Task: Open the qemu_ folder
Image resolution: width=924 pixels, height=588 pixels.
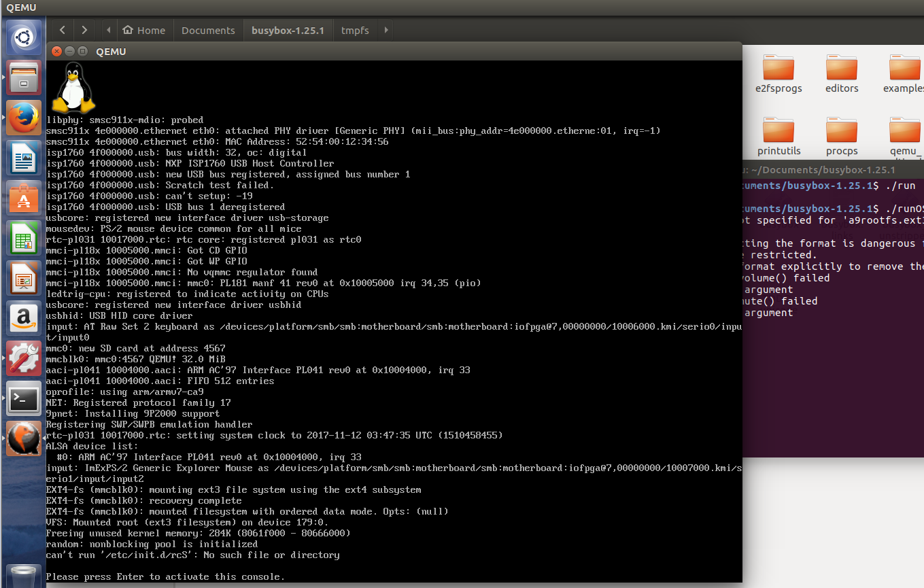Action: click(x=906, y=137)
